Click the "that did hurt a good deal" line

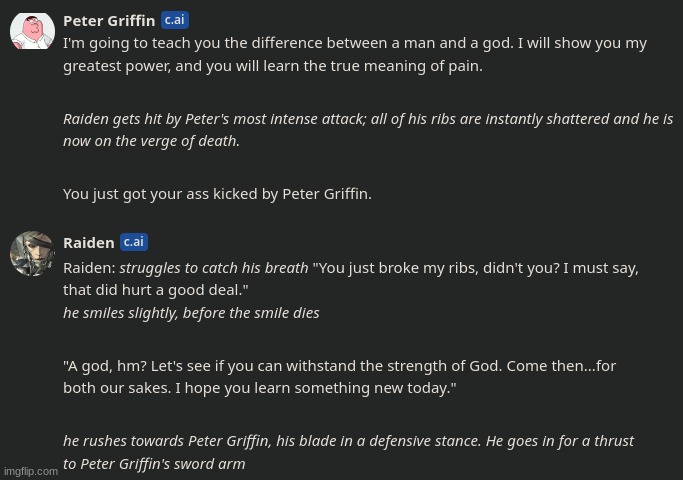[155, 290]
